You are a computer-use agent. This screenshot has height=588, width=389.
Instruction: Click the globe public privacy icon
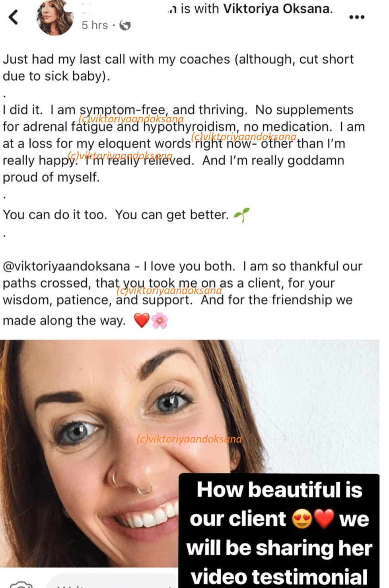pos(125,25)
